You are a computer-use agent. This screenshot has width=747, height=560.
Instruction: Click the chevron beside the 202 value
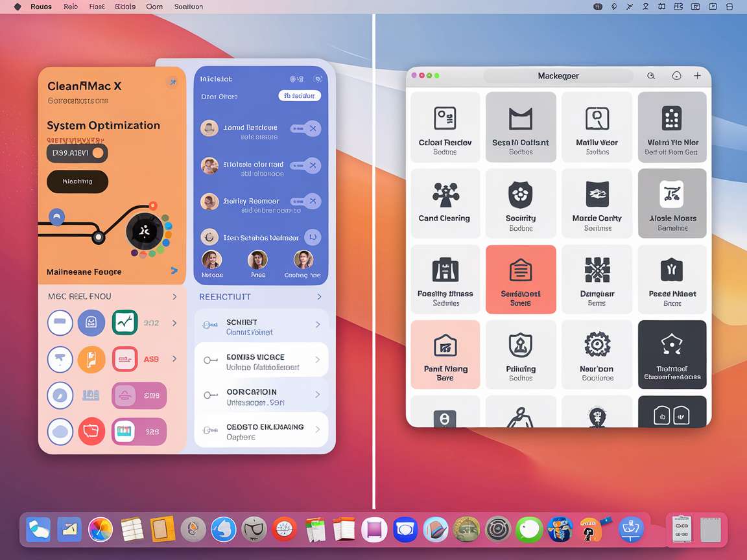point(174,323)
